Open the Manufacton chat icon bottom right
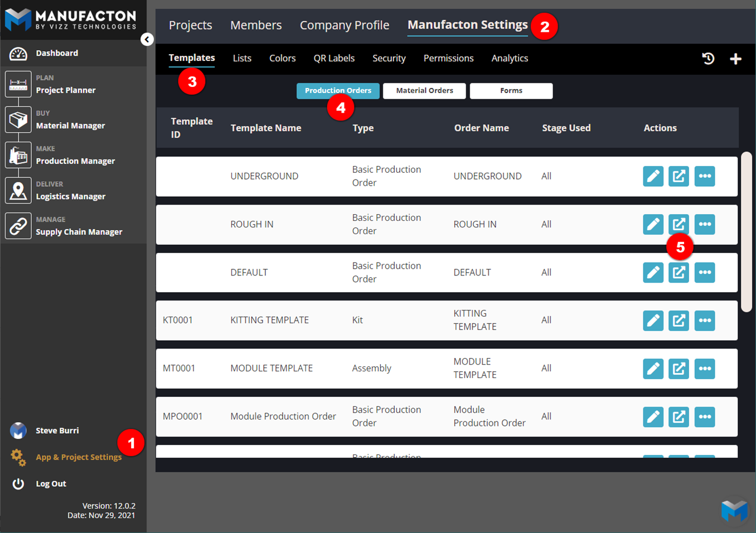This screenshot has width=756, height=533. point(734,510)
